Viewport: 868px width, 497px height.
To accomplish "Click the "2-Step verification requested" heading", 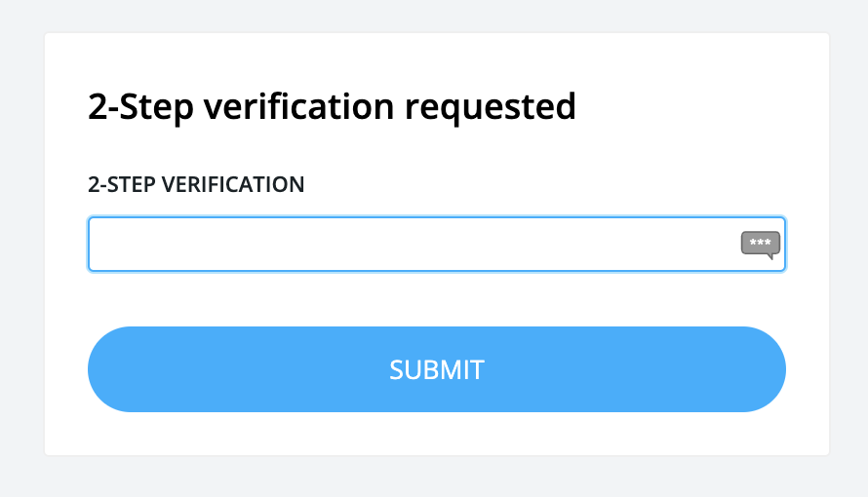I will [x=332, y=105].
